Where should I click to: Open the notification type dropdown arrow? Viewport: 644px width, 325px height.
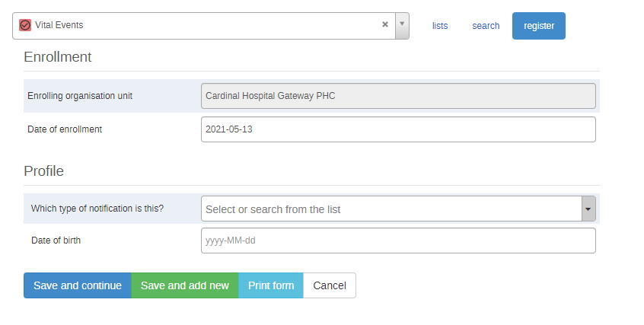click(x=588, y=209)
